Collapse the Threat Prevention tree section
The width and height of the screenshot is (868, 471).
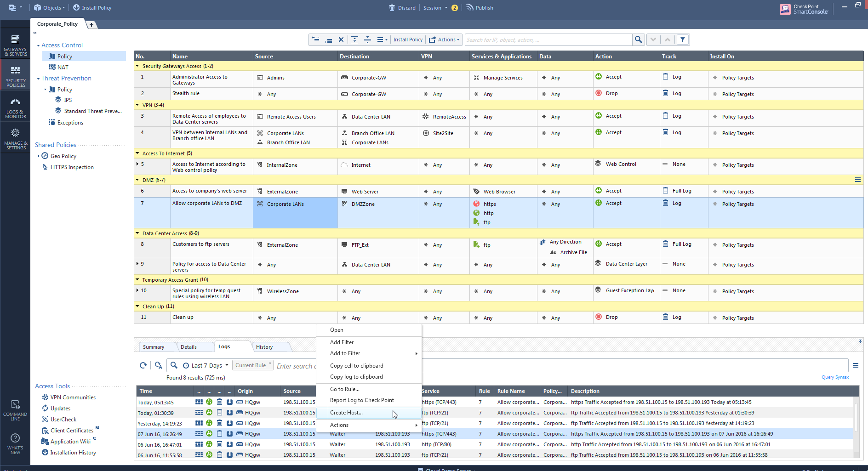[x=38, y=79]
